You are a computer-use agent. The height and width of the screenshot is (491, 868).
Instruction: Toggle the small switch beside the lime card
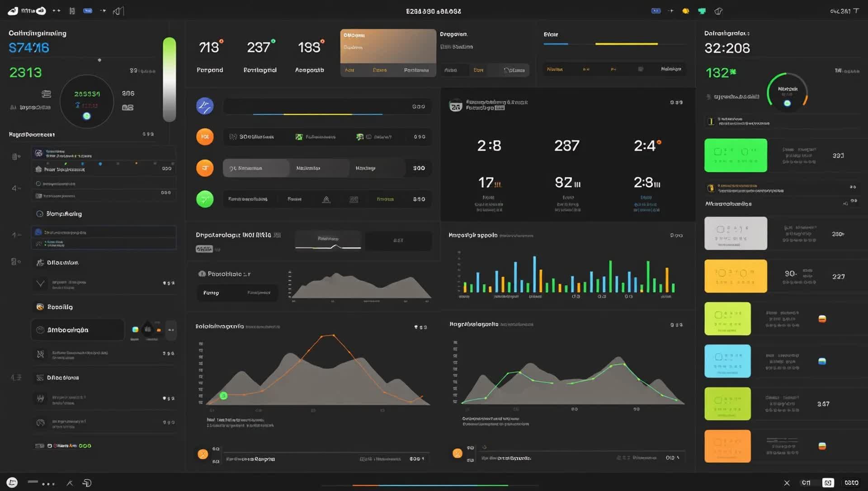[822, 319]
